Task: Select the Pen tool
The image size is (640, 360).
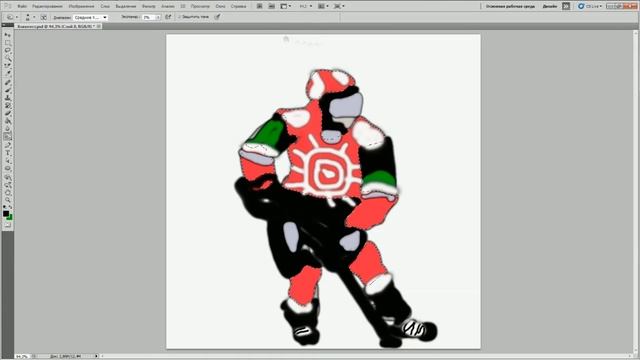Action: [x=7, y=145]
